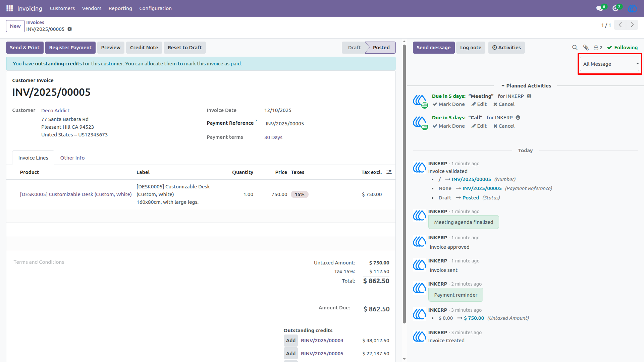
Task: Collapse the Planned Activities section
Action: tap(526, 86)
